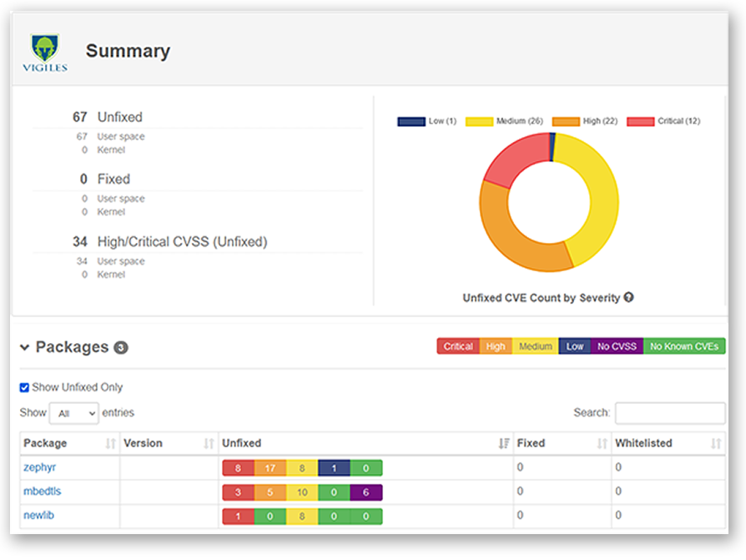The height and width of the screenshot is (560, 746).
Task: Open the Show entries dropdown
Action: pos(73,413)
